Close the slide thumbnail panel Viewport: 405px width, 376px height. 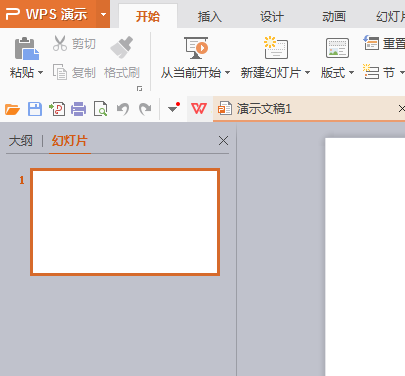(x=223, y=141)
